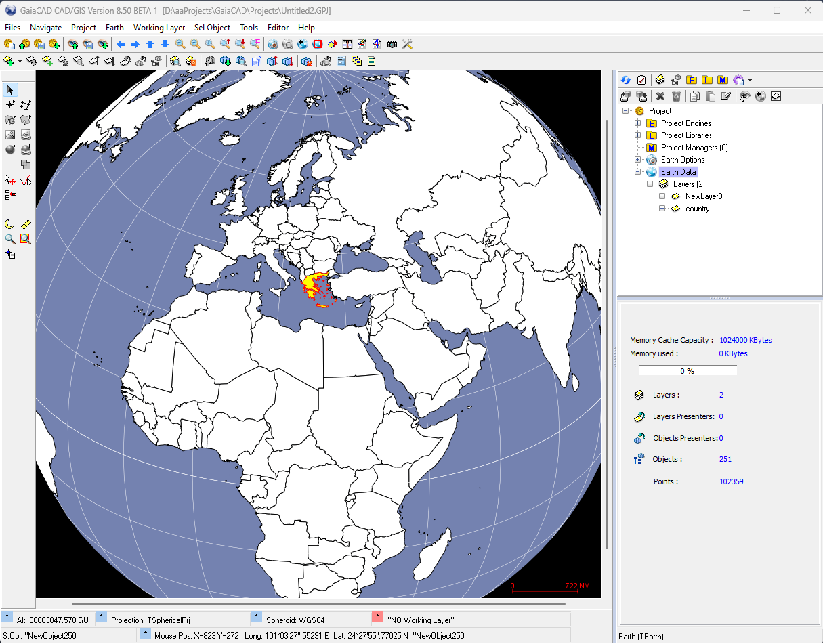Toggle the crescent moon night mode
The height and width of the screenshot is (644, 823).
click(x=10, y=224)
